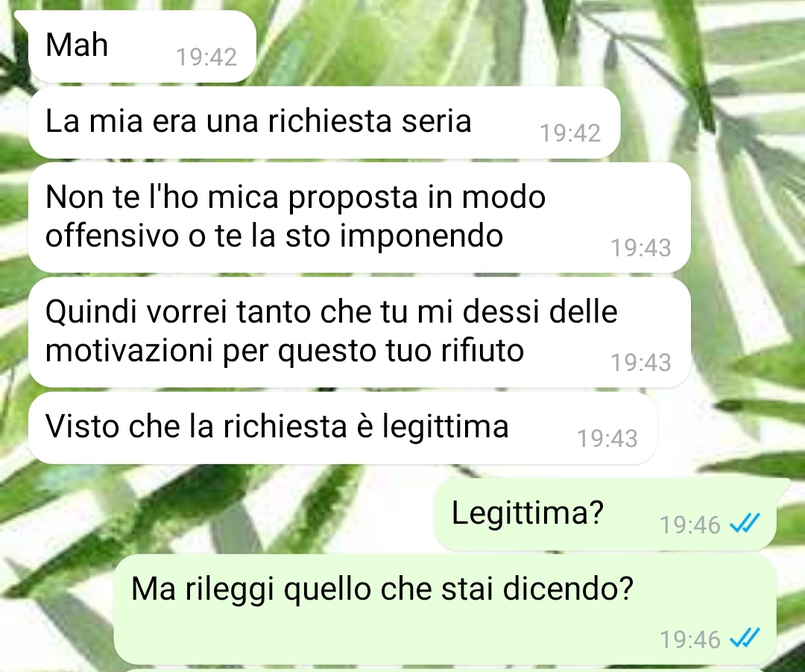Tap 19:43 timestamp on 'legittima' received message

pyautogui.click(x=607, y=439)
